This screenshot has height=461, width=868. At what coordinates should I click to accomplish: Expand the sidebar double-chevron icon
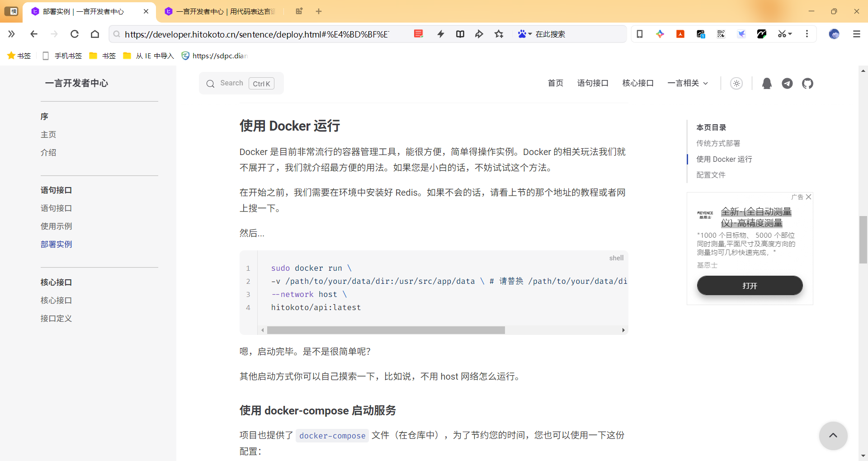(12, 34)
